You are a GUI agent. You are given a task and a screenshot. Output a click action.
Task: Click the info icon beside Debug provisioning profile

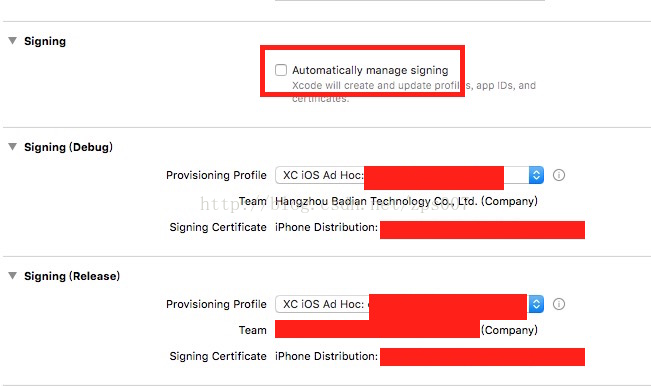(x=559, y=175)
